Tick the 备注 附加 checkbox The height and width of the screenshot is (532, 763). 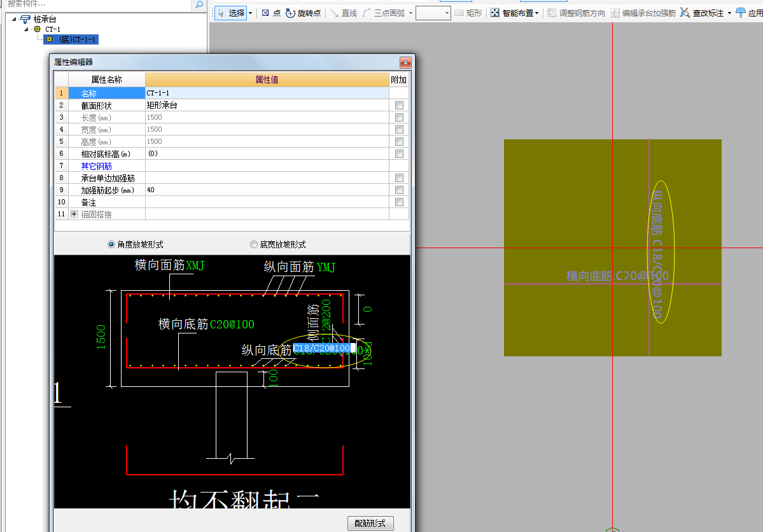pos(400,202)
